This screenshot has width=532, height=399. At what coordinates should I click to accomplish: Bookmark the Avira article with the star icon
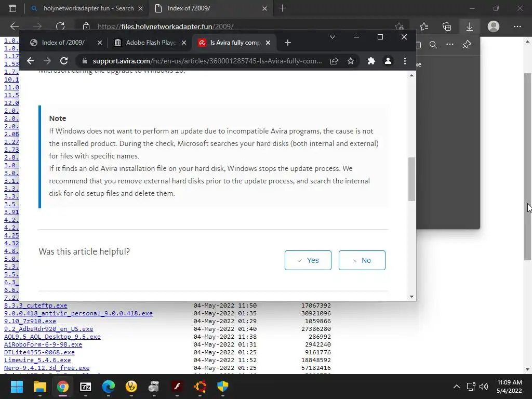point(351,61)
